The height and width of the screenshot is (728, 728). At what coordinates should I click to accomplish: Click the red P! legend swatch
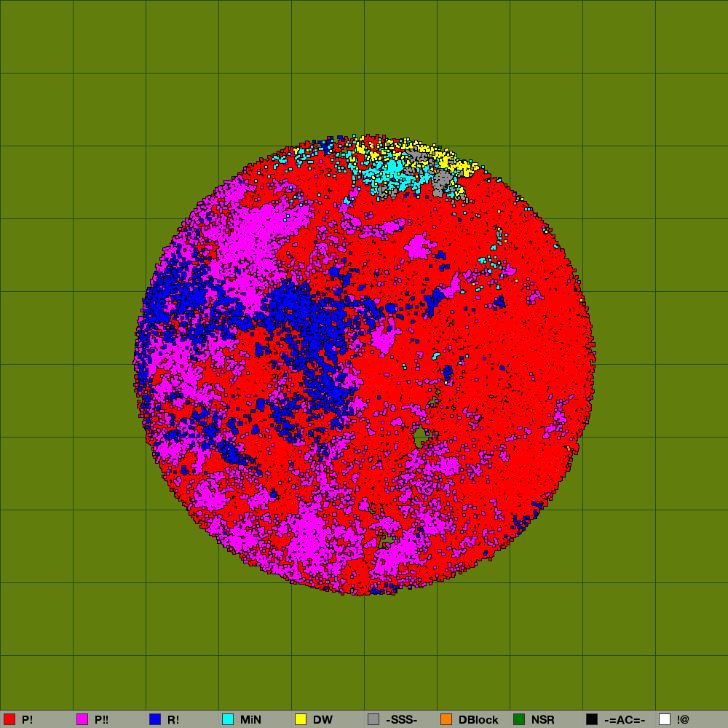(x=9, y=719)
